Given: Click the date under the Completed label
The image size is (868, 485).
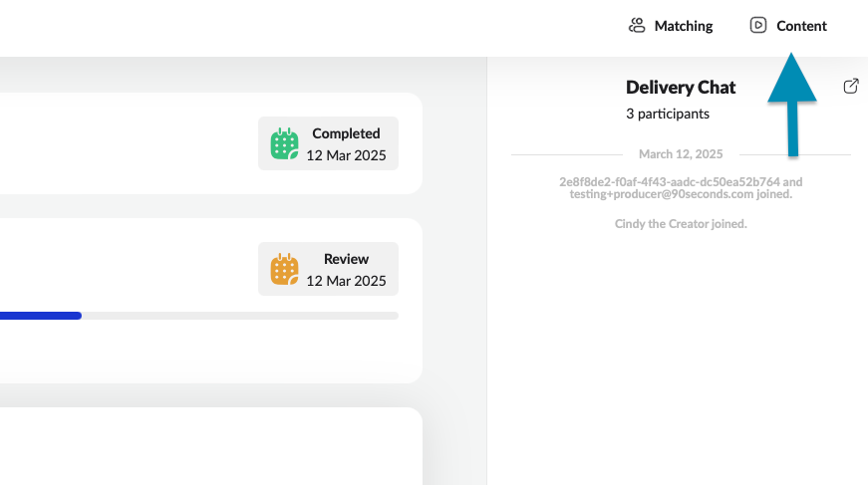Looking at the screenshot, I should [x=346, y=155].
